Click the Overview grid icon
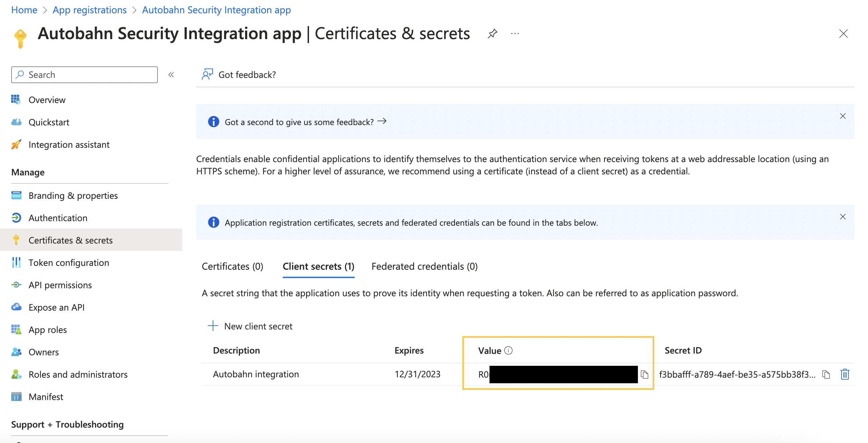The image size is (868, 443). pyautogui.click(x=16, y=100)
